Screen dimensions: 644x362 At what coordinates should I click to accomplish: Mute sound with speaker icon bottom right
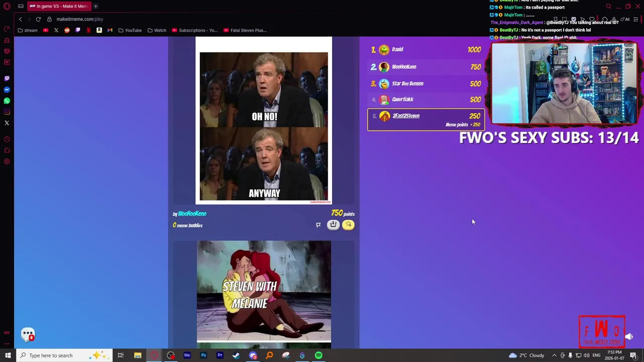(x=630, y=337)
